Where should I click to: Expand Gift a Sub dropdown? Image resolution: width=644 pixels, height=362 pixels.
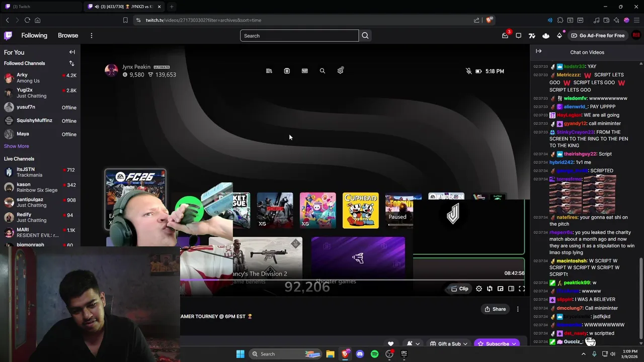[x=449, y=344]
